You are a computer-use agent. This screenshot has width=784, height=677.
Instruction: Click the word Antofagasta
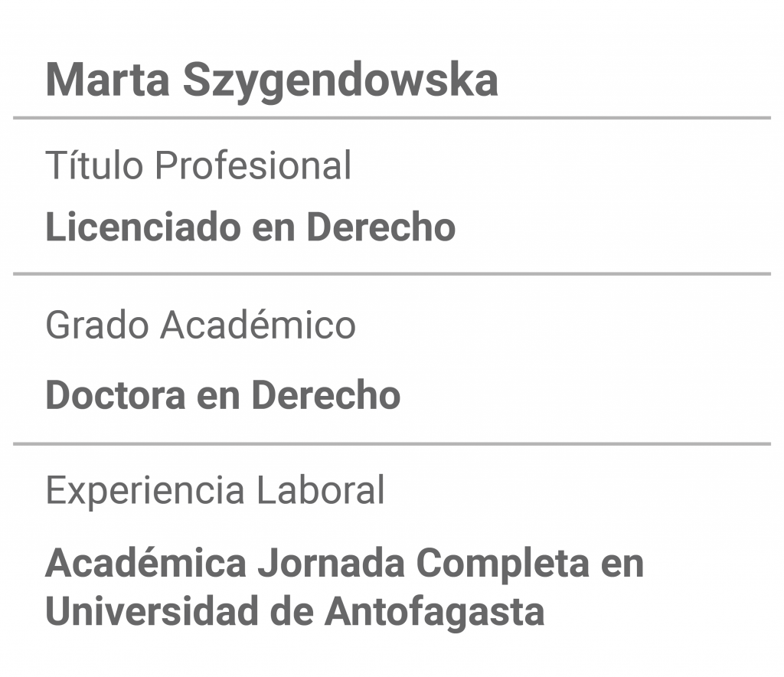point(435,613)
